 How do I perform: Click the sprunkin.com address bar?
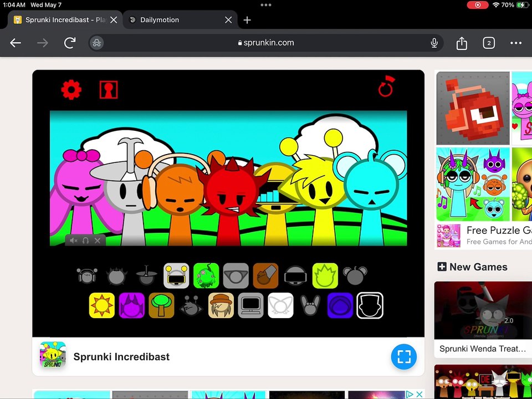click(x=266, y=43)
